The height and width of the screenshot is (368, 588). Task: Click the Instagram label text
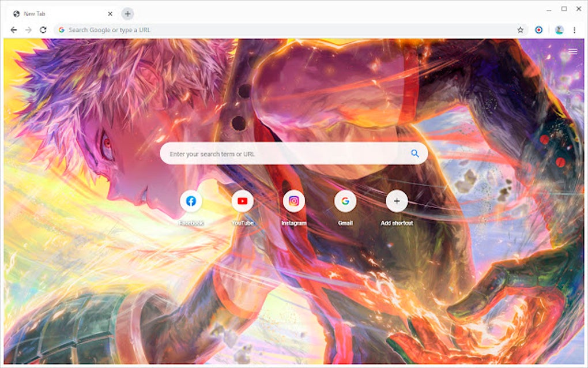click(x=293, y=223)
